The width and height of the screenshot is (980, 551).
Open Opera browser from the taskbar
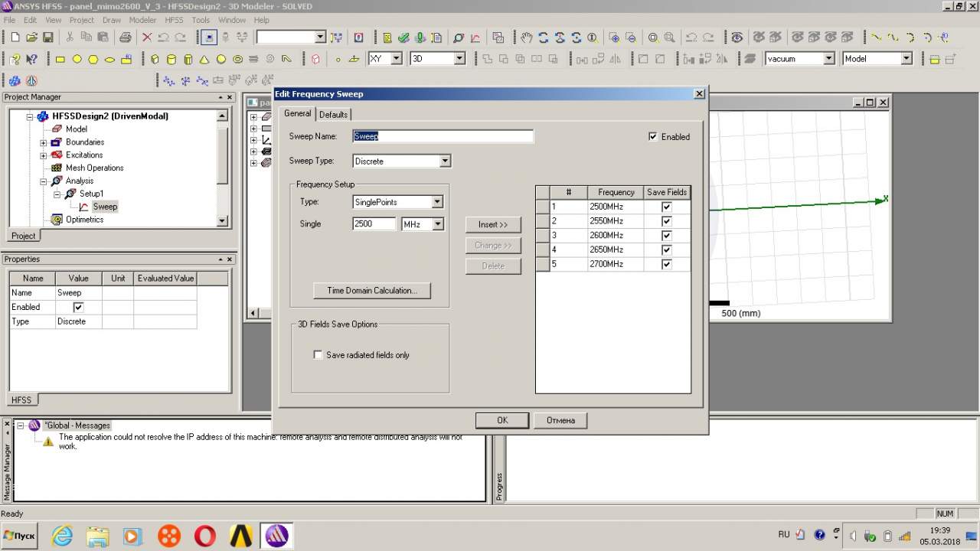[204, 536]
